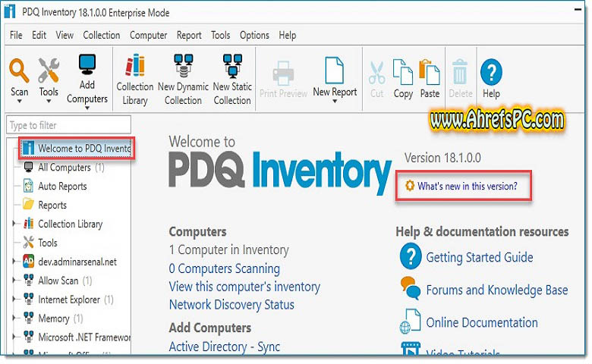This screenshot has height=364, width=592.
Task: Click the PDQ Inventory title bar icon
Action: click(9, 11)
